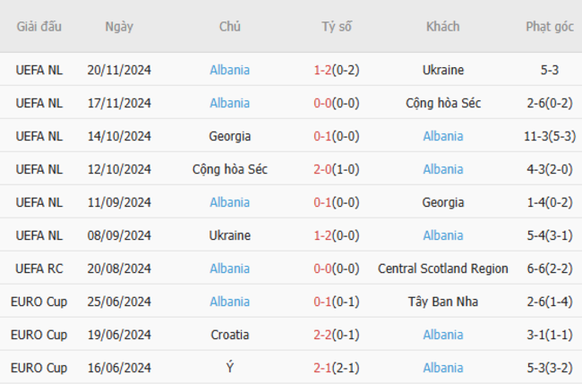This screenshot has width=582, height=392.
Task: Click Albania in the 20/11/2024 row
Action: click(229, 70)
